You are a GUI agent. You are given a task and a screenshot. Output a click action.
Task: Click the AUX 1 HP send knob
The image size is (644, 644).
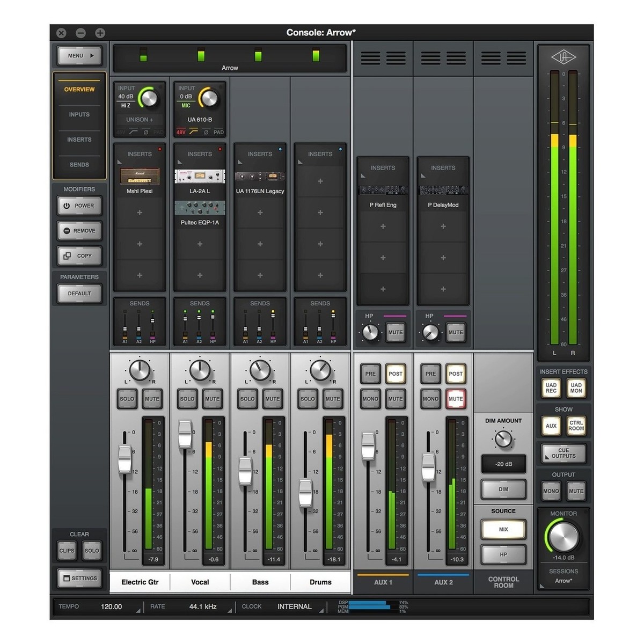(x=370, y=332)
